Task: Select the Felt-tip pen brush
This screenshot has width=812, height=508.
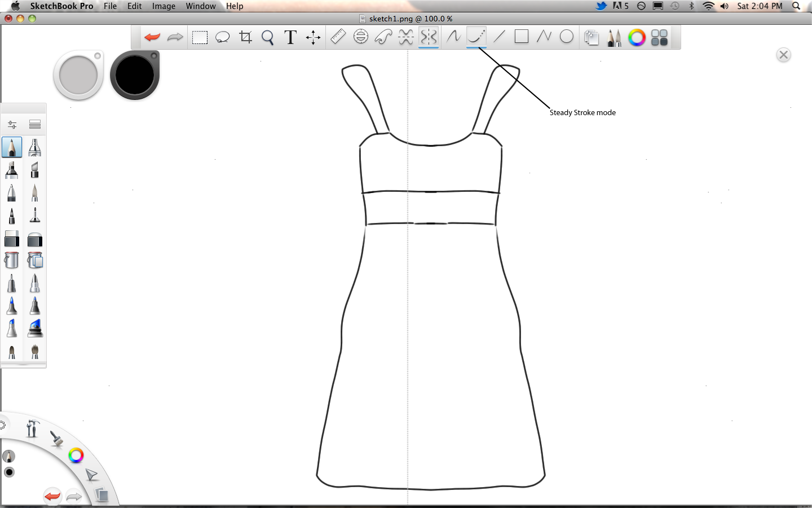Action: tap(12, 216)
